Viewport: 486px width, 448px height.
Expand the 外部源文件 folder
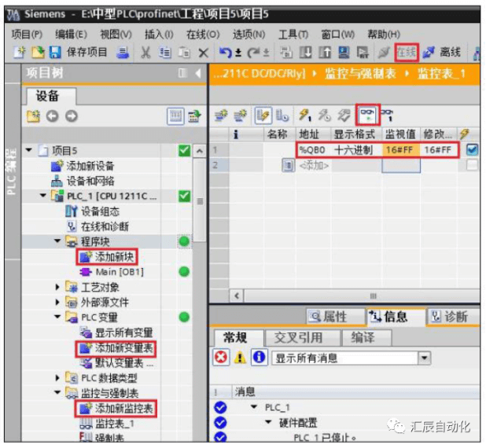pos(57,302)
